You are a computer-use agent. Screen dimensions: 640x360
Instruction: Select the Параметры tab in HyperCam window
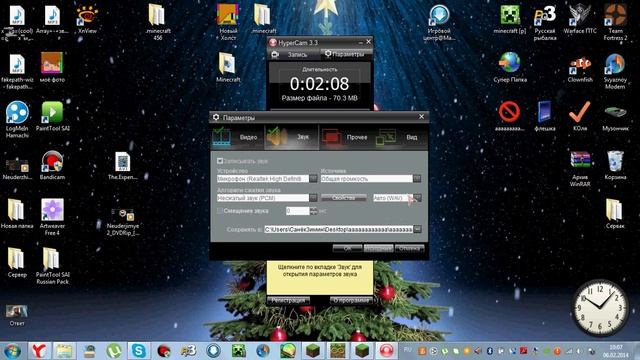click(345, 54)
